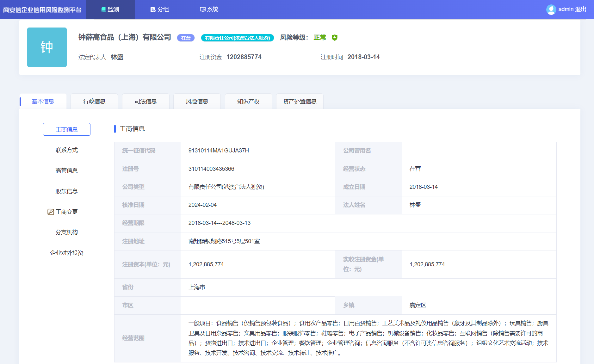The height and width of the screenshot is (364, 594).
Task: Click the platform title 商安信企业信用风险监测平台
Action: pos(42,10)
